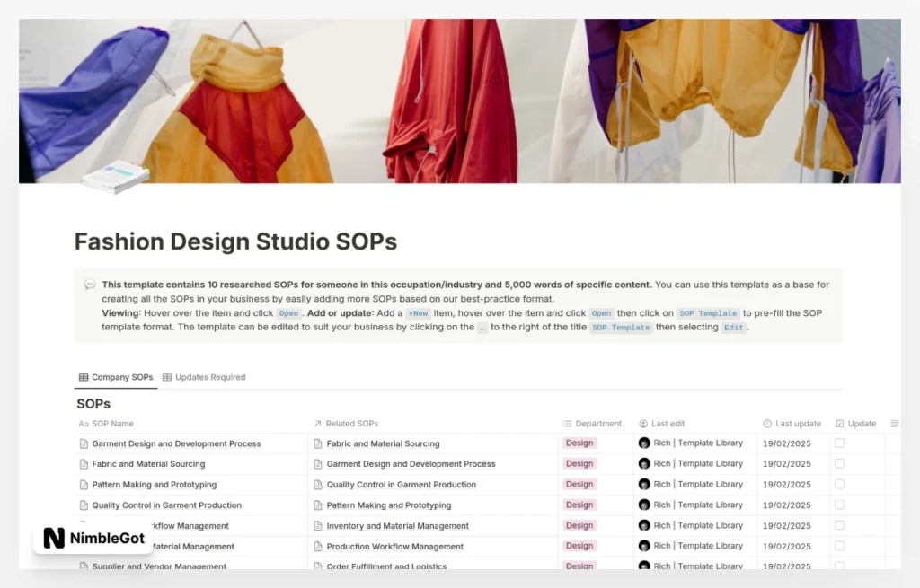Click the +New code tag in instructions
The image size is (920, 588).
click(418, 313)
